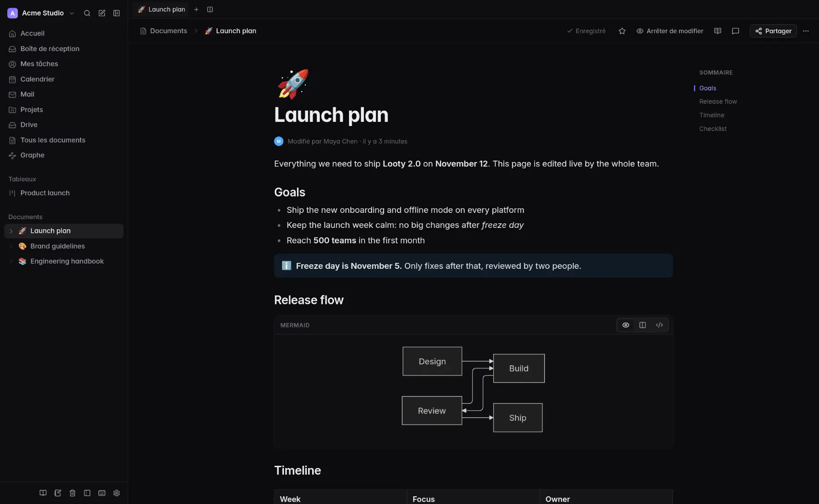This screenshot has height=504, width=819.
Task: Toggle Mermaid preview eye view
Action: 626,325
